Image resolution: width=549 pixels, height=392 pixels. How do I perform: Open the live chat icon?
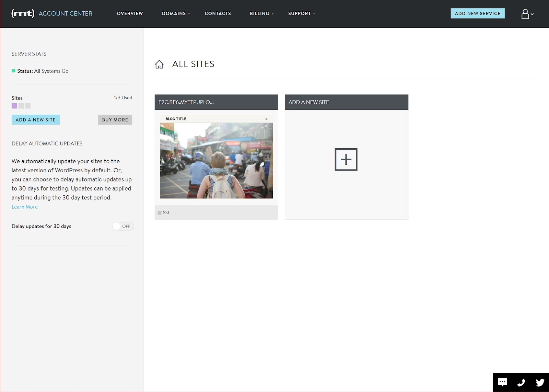(x=502, y=382)
